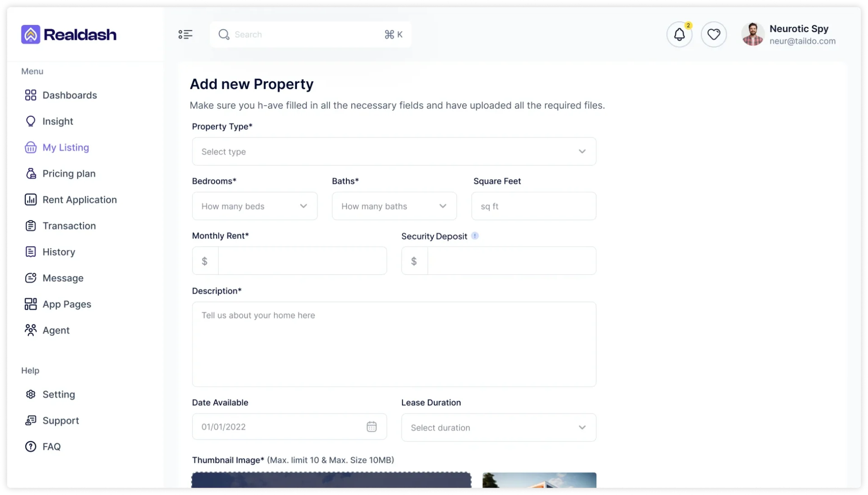
Task: Open Pricing plan menu item
Action: point(60,174)
